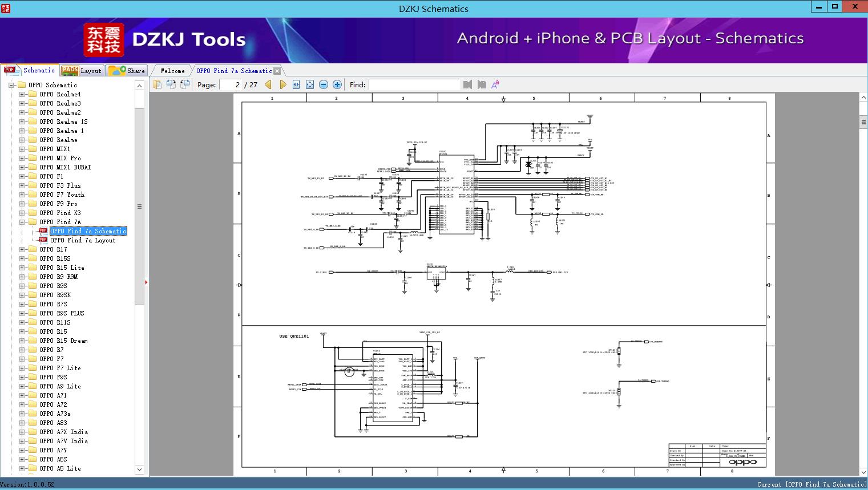Select the OPPO A7X India folder
Image resolution: width=868 pixels, height=490 pixels.
pos(63,432)
